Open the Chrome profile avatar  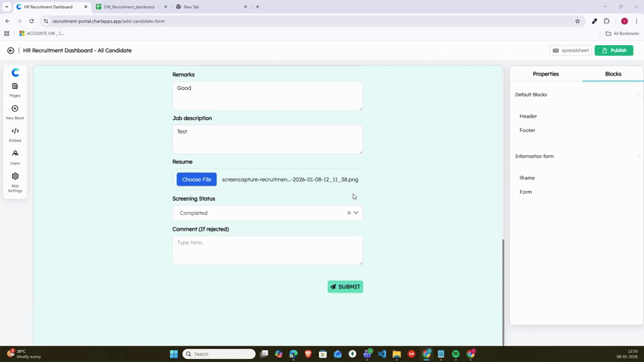pyautogui.click(x=624, y=21)
